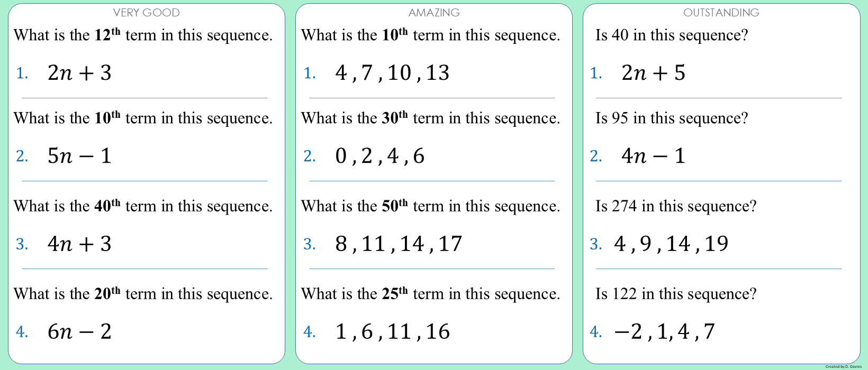Select the expression 5n − 1
This screenshot has height=370, width=868.
79,156
